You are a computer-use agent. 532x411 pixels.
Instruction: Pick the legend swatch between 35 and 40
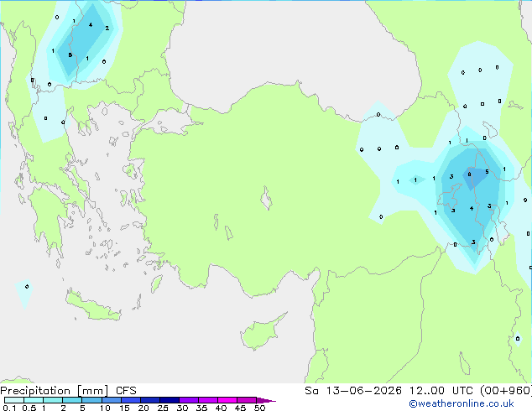tap(207, 400)
